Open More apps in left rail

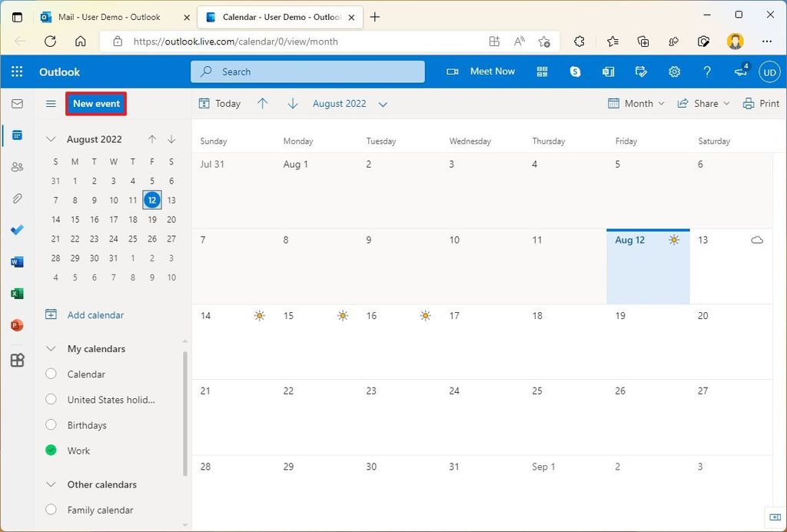coord(17,360)
